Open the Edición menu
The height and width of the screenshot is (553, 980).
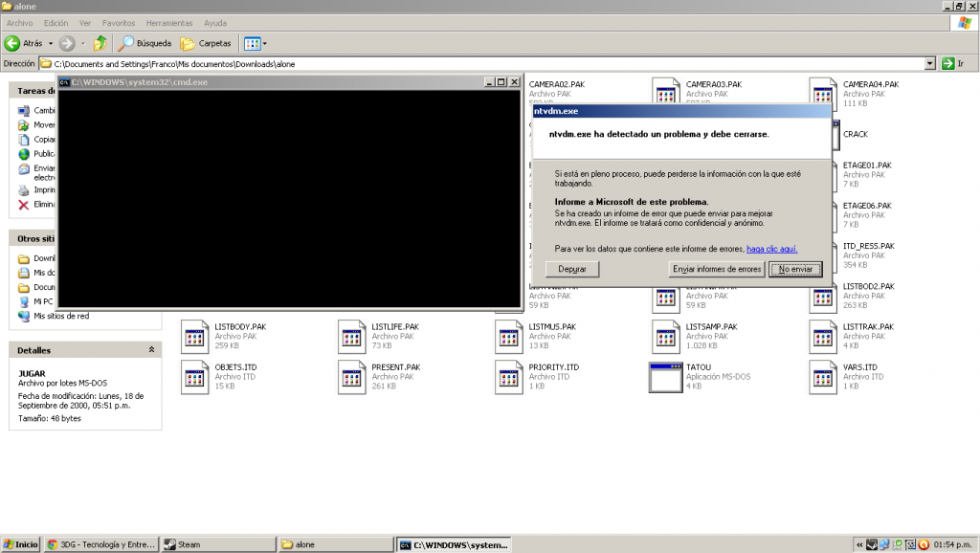pos(56,23)
